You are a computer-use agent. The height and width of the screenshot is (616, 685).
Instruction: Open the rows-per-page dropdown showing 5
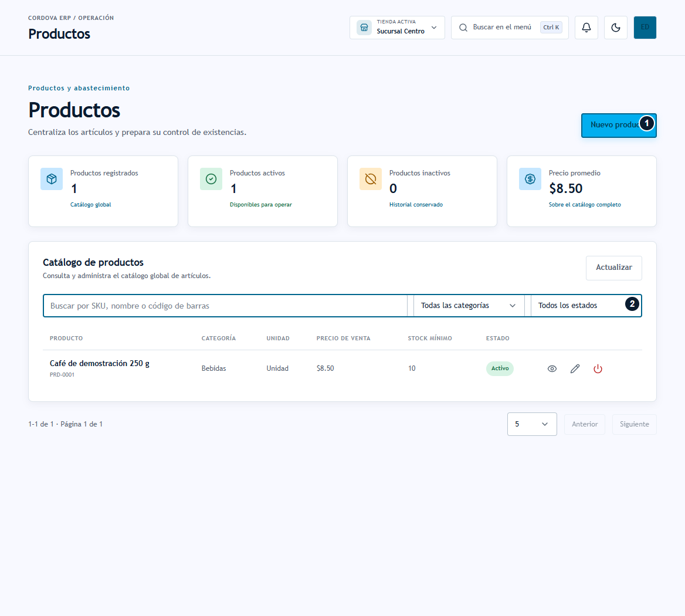click(532, 424)
